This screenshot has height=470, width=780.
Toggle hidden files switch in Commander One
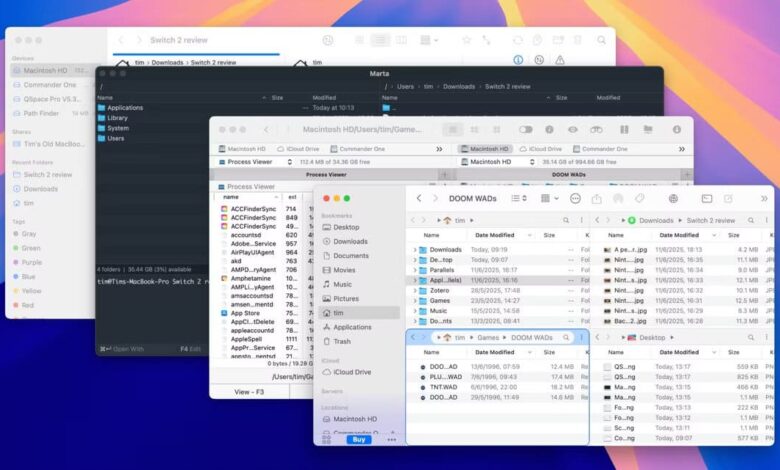pos(525,129)
